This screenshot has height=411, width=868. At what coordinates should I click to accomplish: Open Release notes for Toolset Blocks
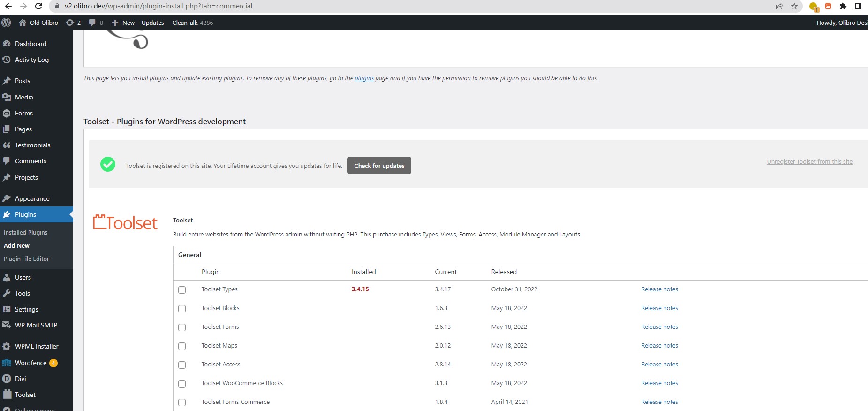coord(660,308)
